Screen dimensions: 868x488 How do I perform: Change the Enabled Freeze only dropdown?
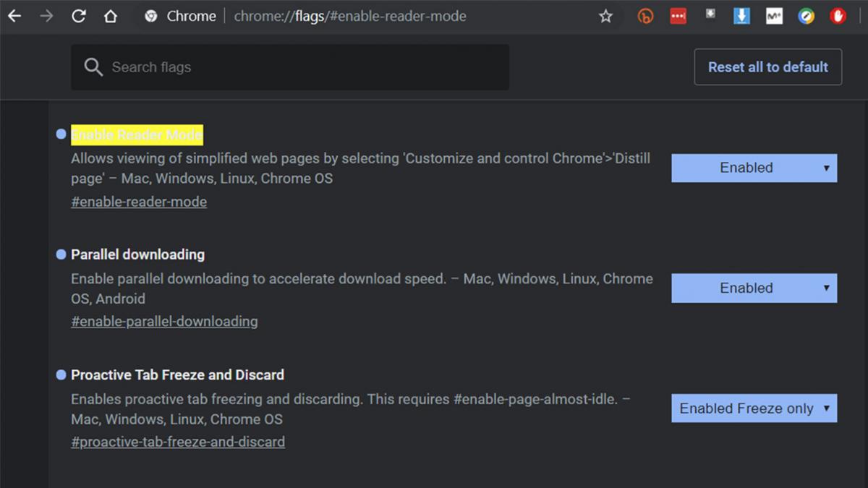754,408
